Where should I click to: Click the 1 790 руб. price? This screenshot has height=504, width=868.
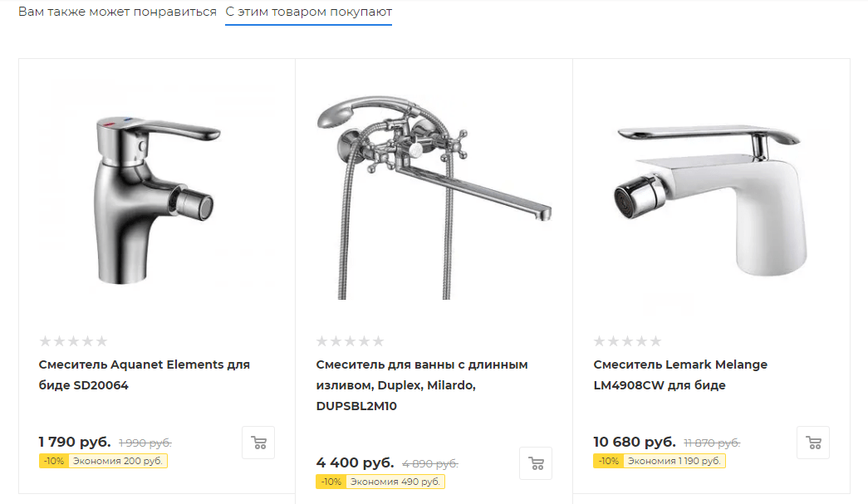(75, 442)
